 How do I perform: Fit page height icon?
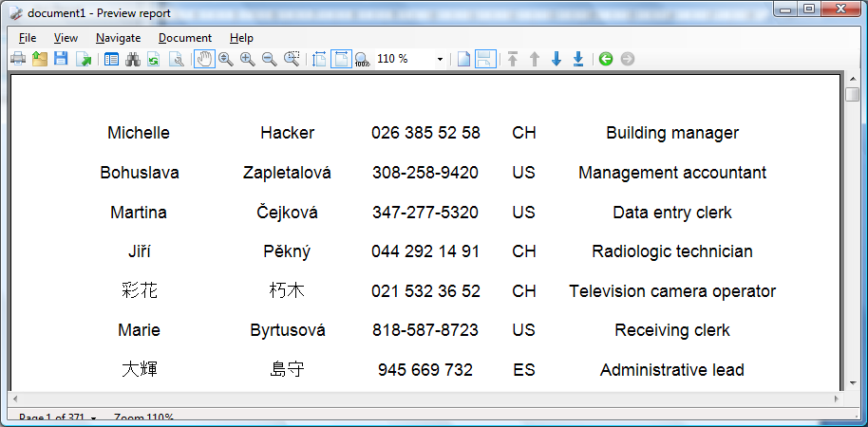319,59
